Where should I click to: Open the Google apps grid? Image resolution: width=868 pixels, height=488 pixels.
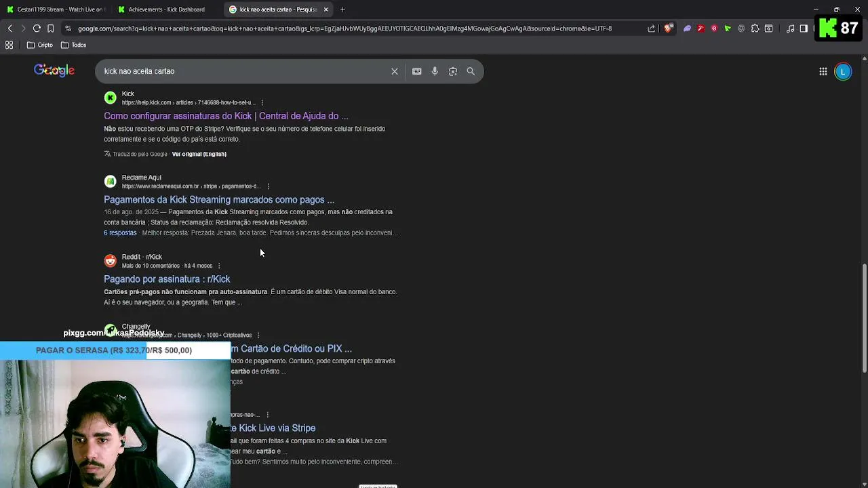[x=823, y=71]
